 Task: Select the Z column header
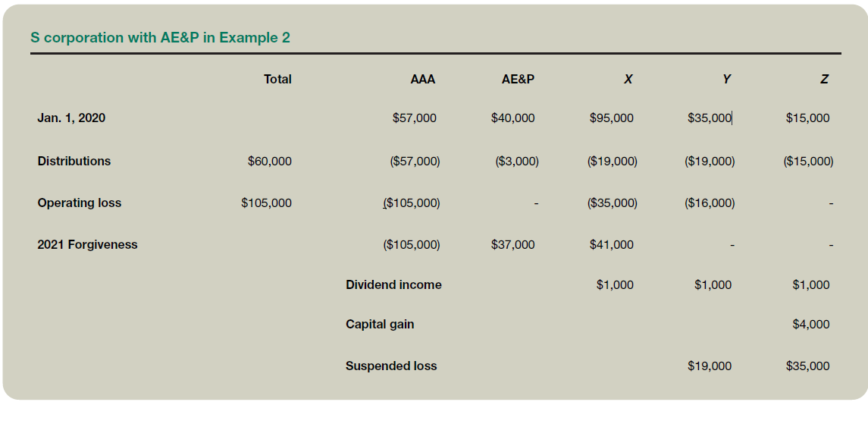[x=824, y=79]
